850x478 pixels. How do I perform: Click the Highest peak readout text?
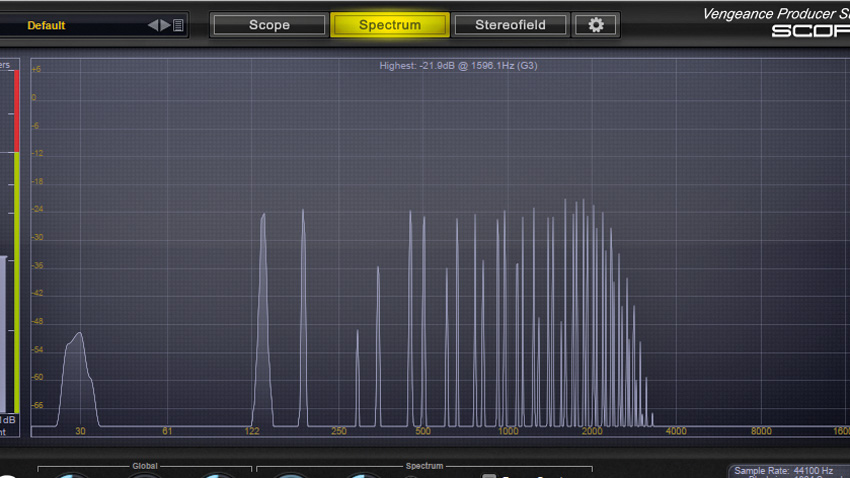point(458,66)
